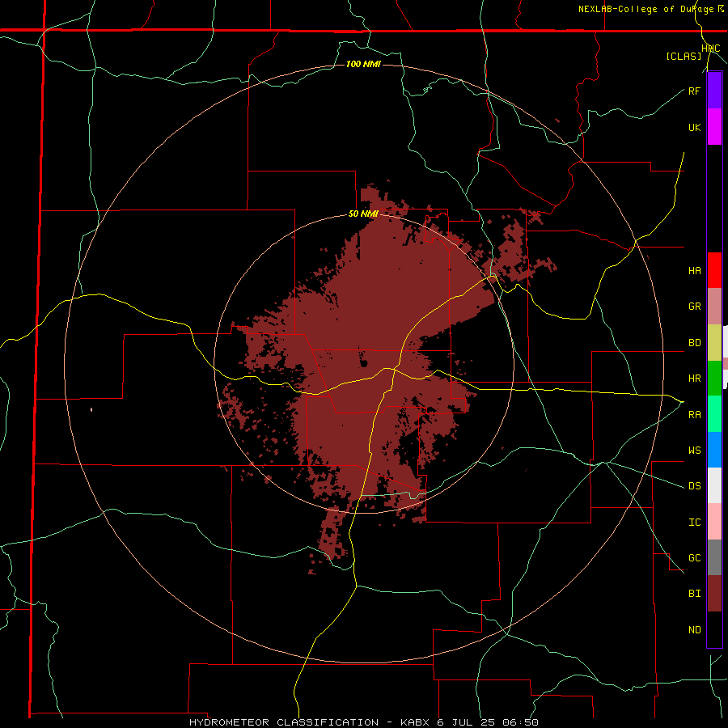Select the BD yellow legend swatch
Screen dimensions: 728x728
click(x=714, y=342)
